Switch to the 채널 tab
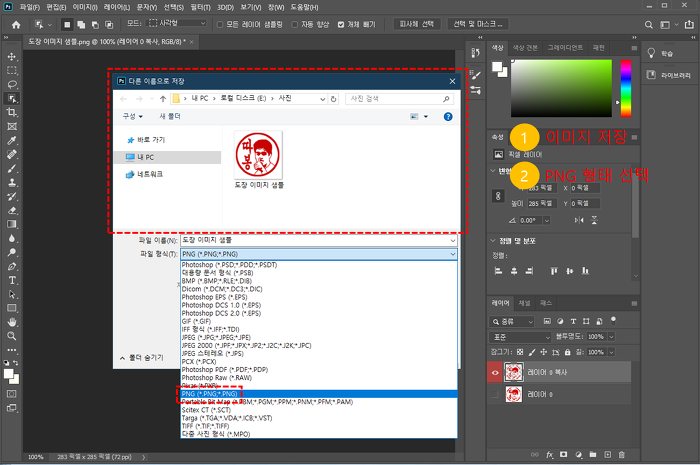 pos(524,303)
